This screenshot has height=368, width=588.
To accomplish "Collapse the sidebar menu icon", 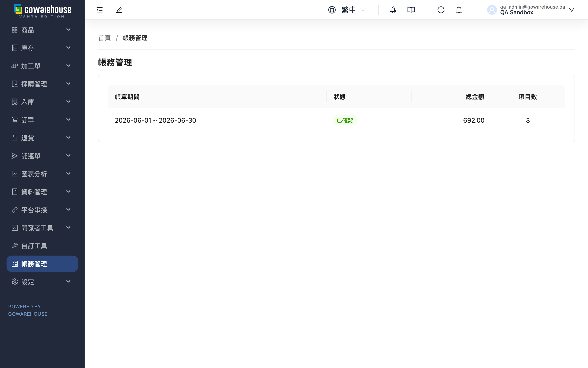I will click(100, 10).
